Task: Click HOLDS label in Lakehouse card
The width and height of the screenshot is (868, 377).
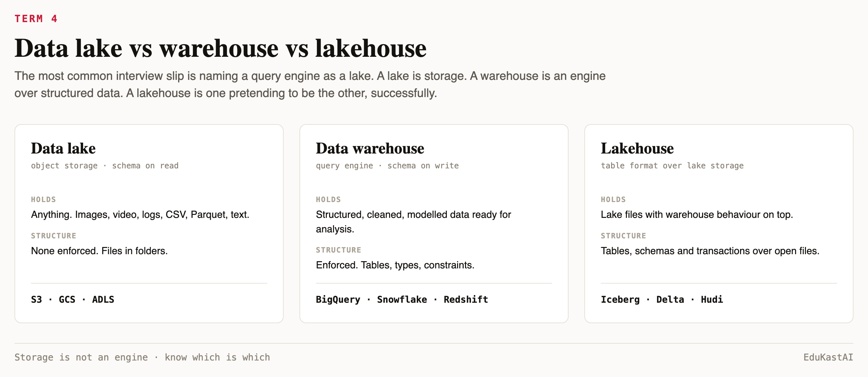Action: point(613,200)
